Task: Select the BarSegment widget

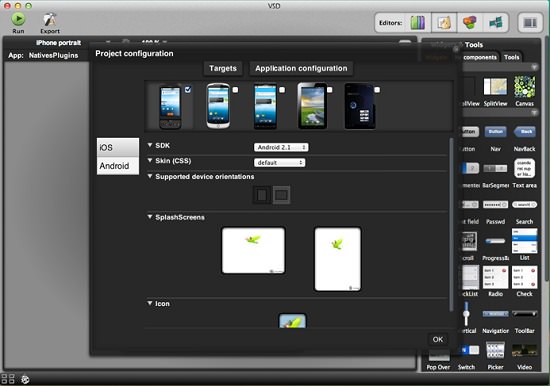Action: pyautogui.click(x=495, y=168)
